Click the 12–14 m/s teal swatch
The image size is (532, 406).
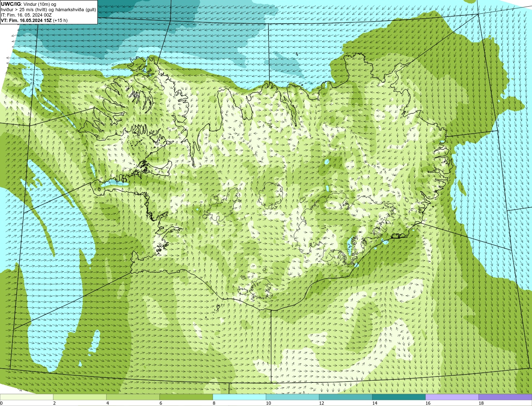(346, 397)
